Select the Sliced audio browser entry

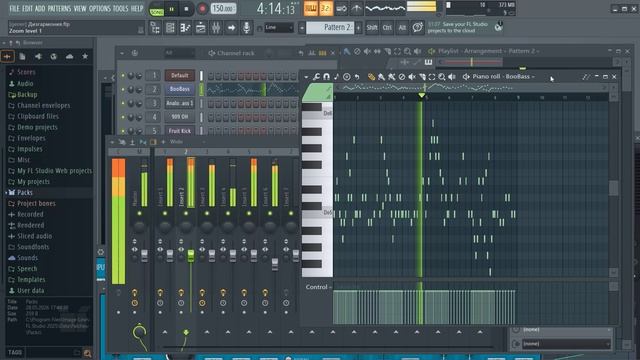[34, 236]
